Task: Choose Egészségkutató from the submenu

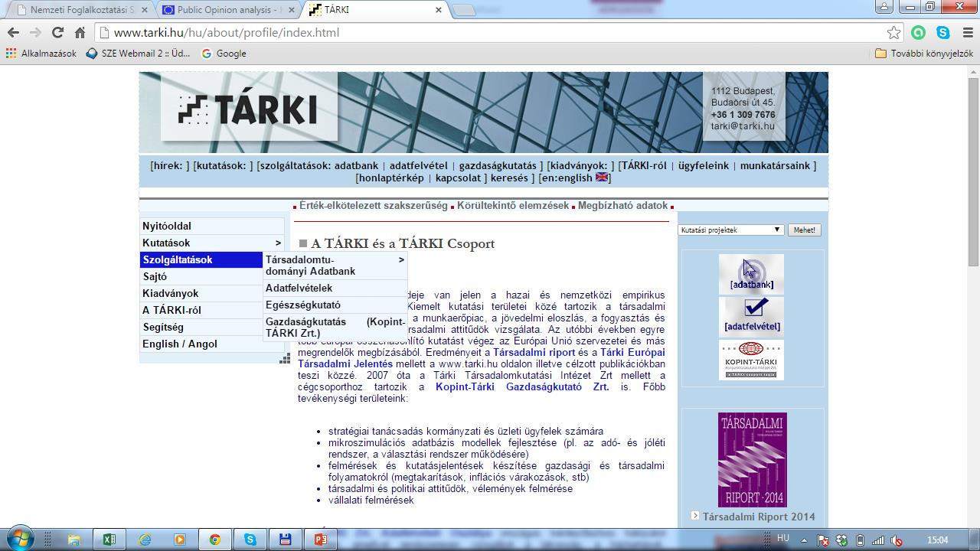Action: click(335, 305)
